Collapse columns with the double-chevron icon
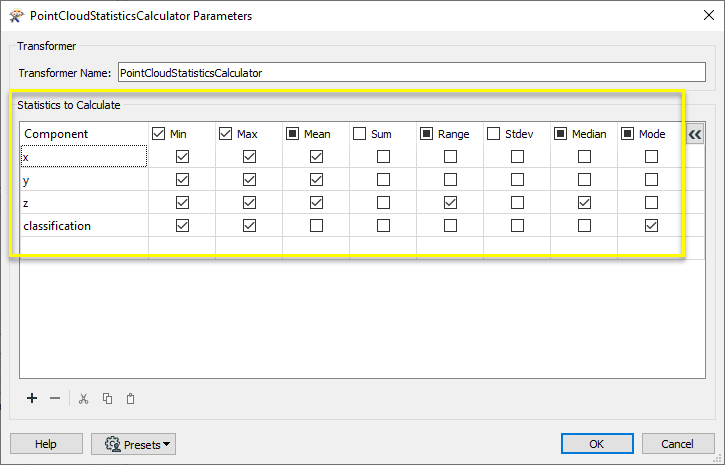Viewport: 725px width, 465px height. (x=695, y=135)
